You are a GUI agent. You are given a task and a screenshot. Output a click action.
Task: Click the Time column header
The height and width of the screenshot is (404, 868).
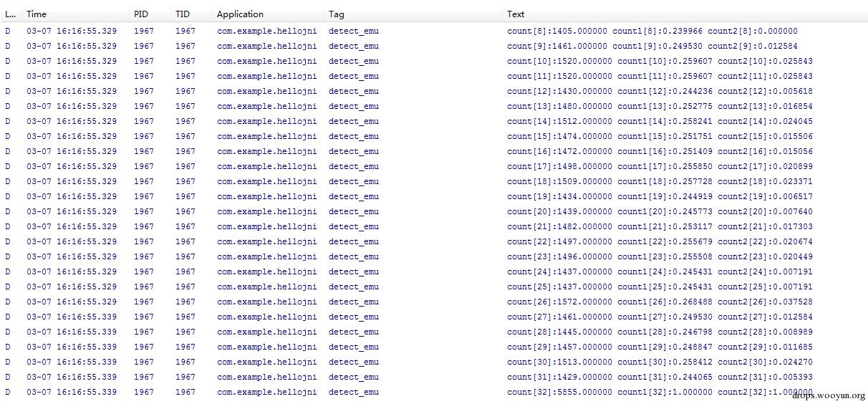(x=37, y=14)
